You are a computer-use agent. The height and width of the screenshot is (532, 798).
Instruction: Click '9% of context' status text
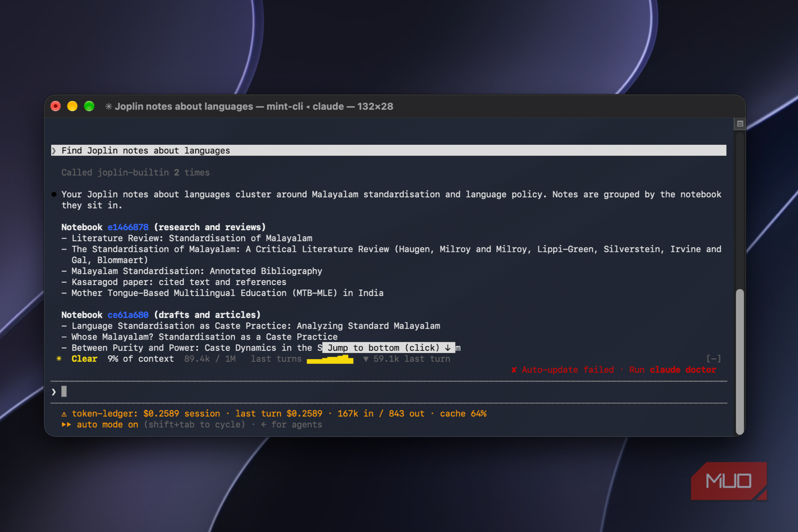[x=141, y=359]
